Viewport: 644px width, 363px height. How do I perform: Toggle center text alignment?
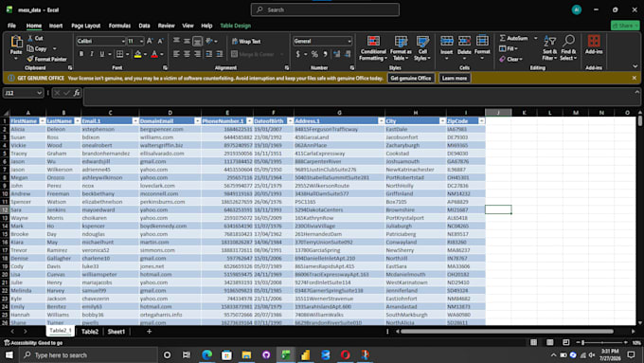coord(187,54)
